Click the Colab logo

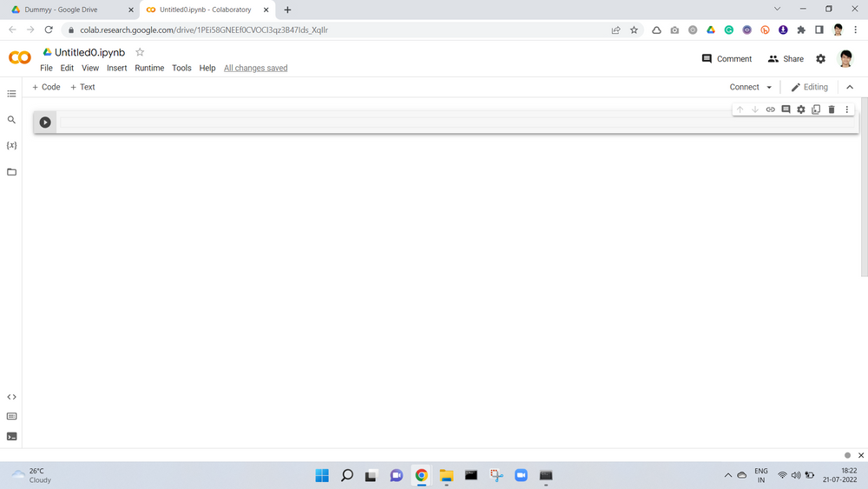20,57
